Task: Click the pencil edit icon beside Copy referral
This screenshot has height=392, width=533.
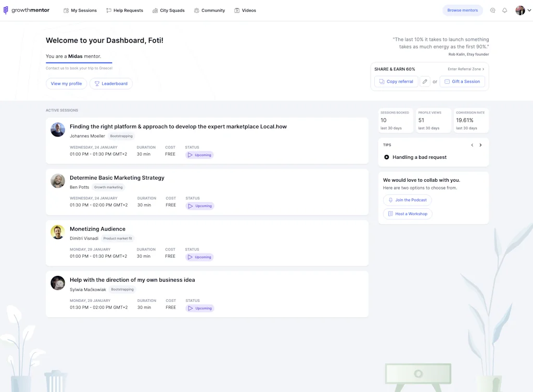Action: click(425, 81)
